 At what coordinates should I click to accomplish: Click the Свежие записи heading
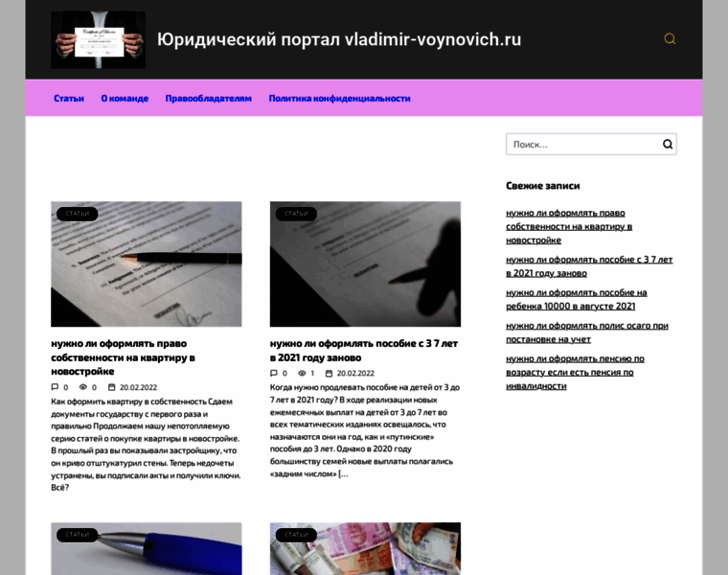(543, 186)
